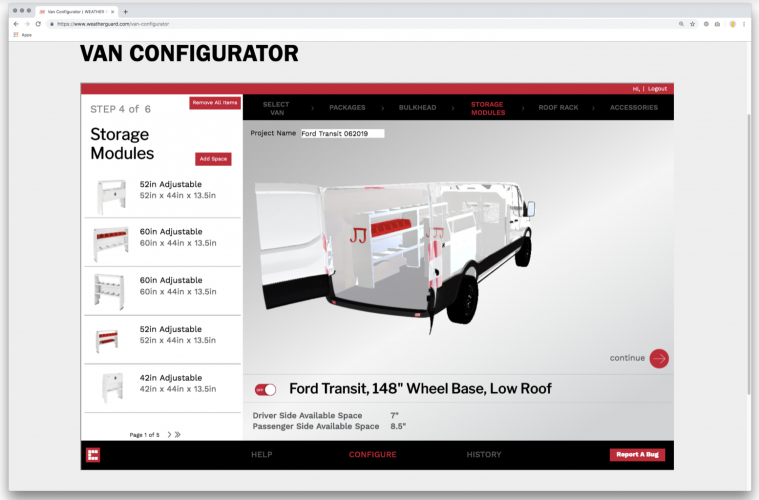This screenshot has width=759, height=500.
Task: Click the red continue arrow circle
Action: point(659,359)
